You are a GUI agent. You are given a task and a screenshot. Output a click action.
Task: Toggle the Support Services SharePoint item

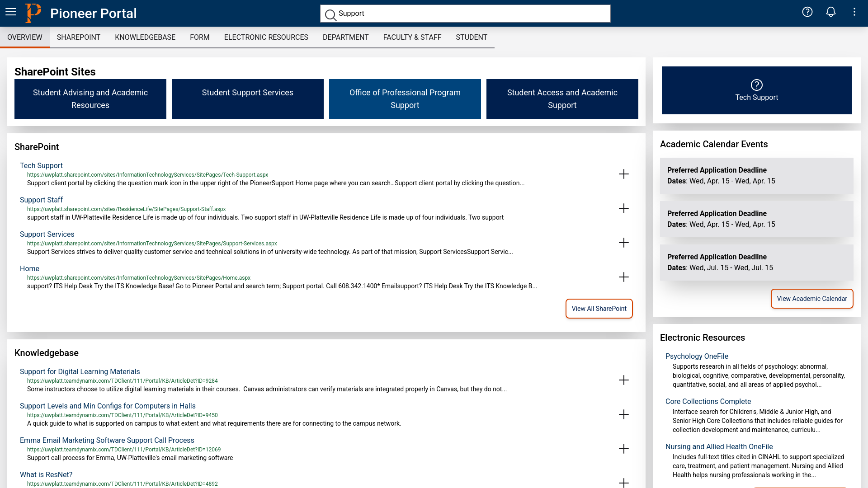(623, 243)
